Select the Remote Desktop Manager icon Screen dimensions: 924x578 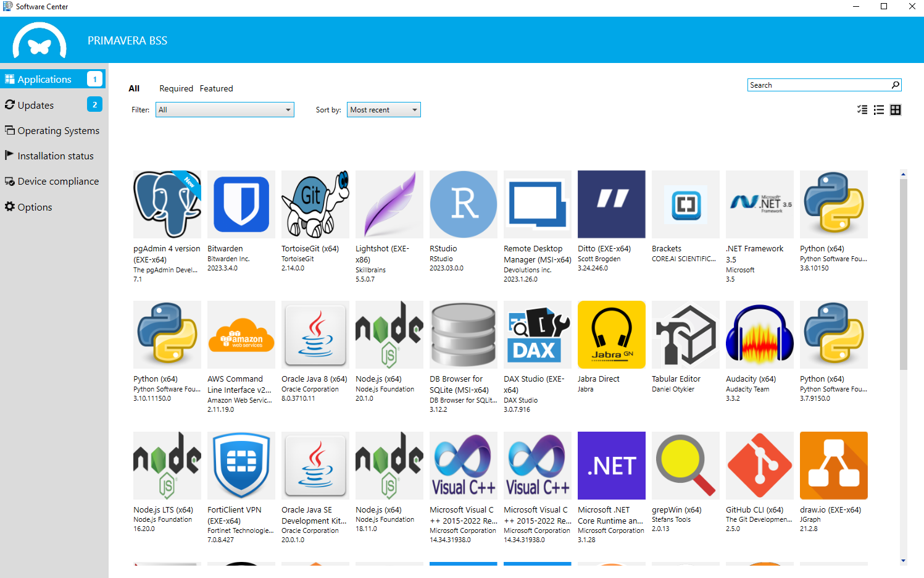(x=538, y=204)
